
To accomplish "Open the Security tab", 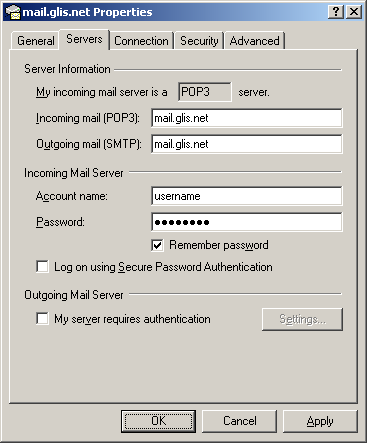I will pyautogui.click(x=199, y=41).
